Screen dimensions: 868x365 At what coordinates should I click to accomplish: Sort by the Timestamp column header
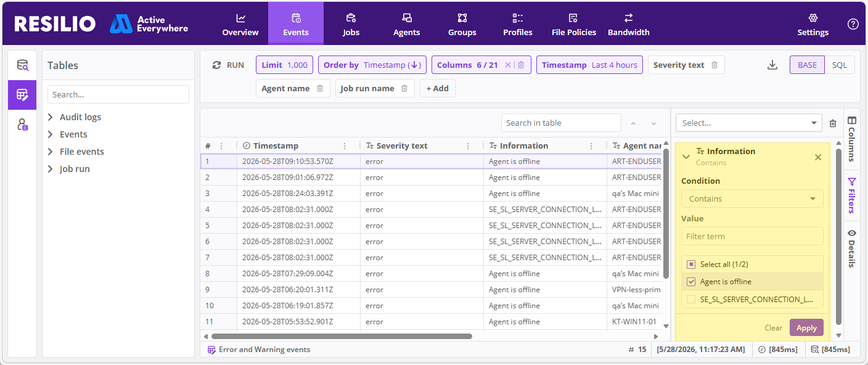click(276, 146)
